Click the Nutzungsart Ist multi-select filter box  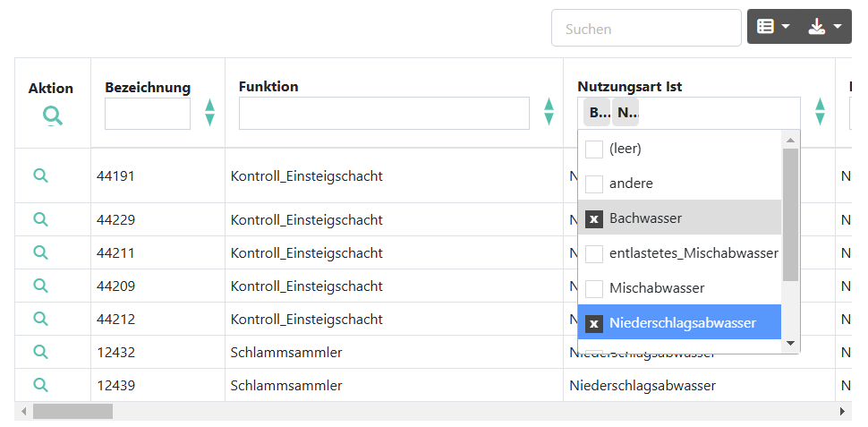point(716,113)
